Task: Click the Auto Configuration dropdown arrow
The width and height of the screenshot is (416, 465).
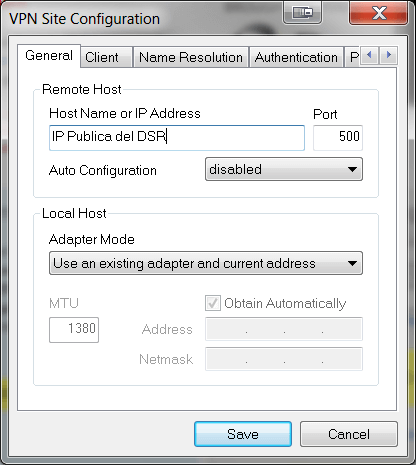Action: pos(352,169)
